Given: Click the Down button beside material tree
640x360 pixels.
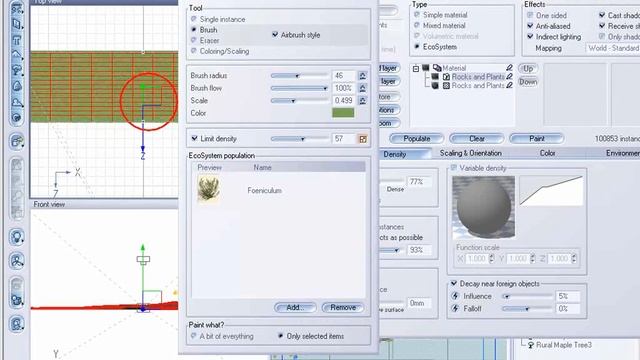Looking at the screenshot, I should (528, 82).
